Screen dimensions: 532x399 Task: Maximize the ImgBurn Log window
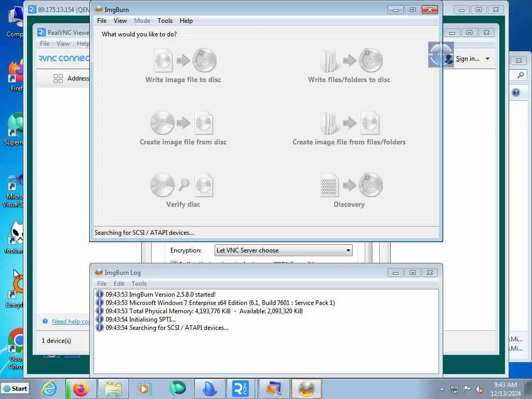pos(413,272)
